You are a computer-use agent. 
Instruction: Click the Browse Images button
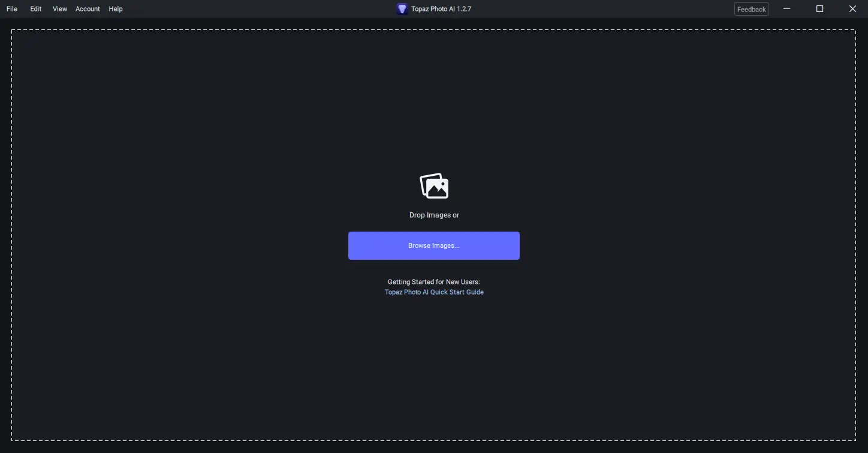434,245
